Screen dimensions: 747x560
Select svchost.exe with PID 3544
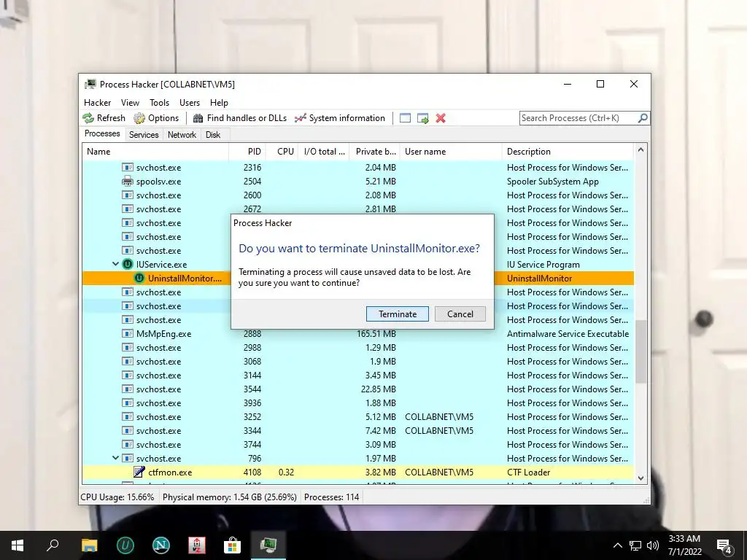point(358,389)
